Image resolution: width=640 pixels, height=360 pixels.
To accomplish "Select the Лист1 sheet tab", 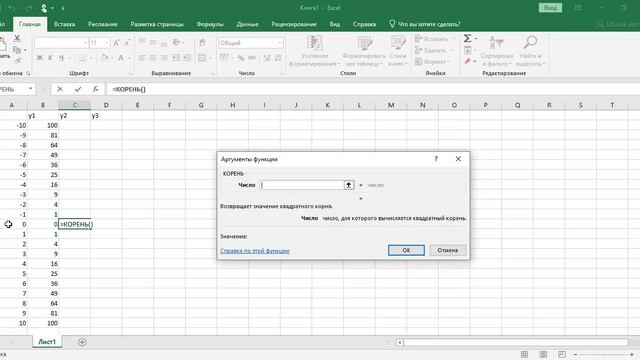I will pyautogui.click(x=47, y=342).
